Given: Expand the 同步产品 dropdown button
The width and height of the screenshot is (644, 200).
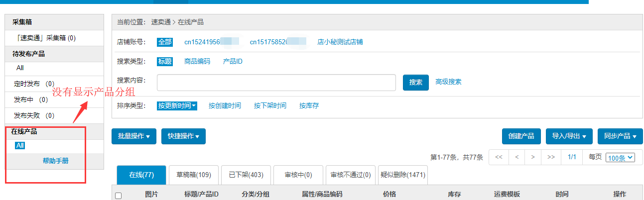Looking at the screenshot, I should (620, 136).
